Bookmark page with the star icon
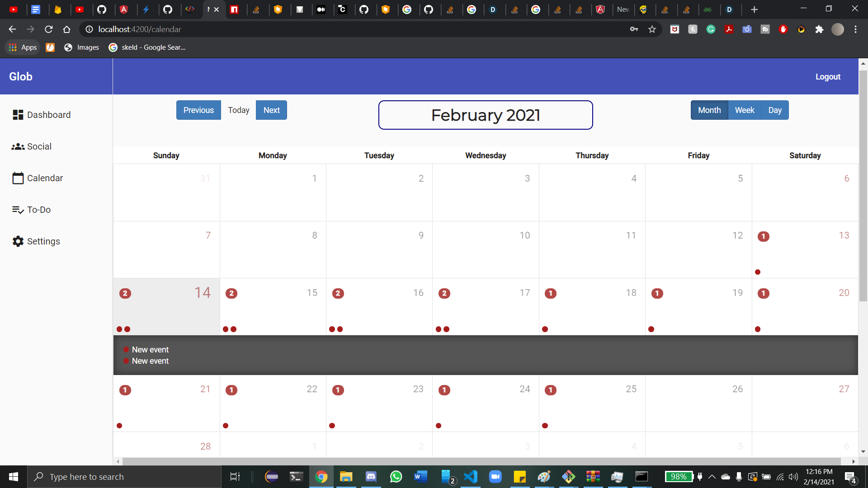The height and width of the screenshot is (488, 868). tap(652, 29)
